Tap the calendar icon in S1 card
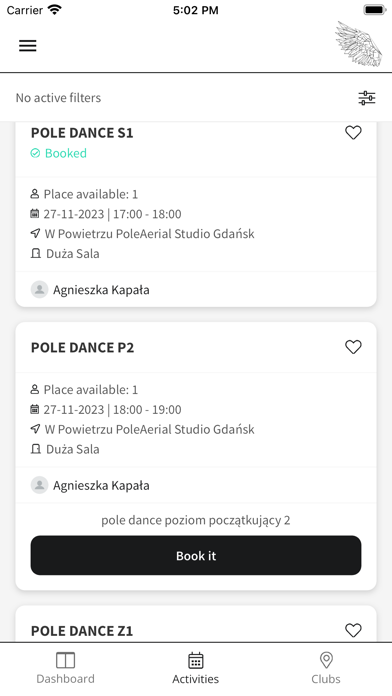The width and height of the screenshot is (392, 696). (x=35, y=214)
